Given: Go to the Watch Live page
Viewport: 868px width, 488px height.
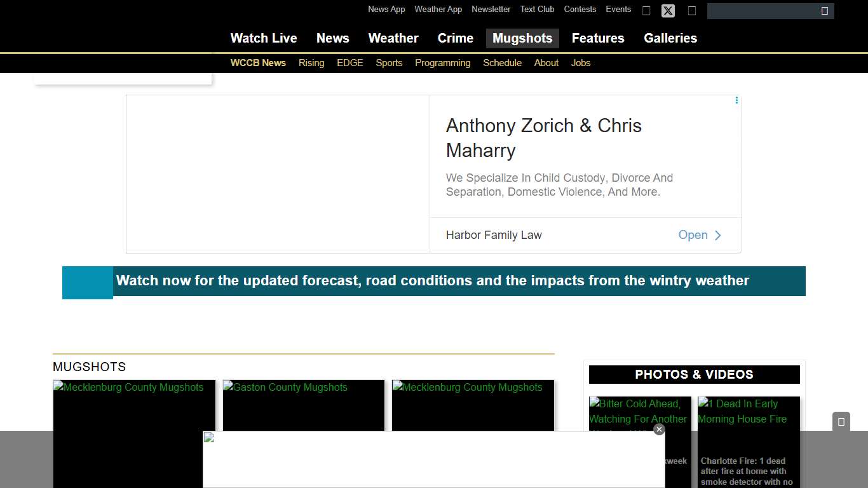Looking at the screenshot, I should (x=263, y=38).
